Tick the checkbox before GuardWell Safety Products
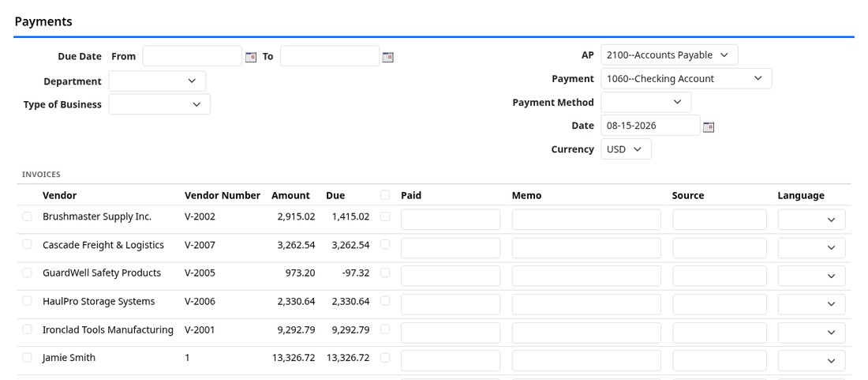This screenshot has width=868, height=380. click(27, 273)
